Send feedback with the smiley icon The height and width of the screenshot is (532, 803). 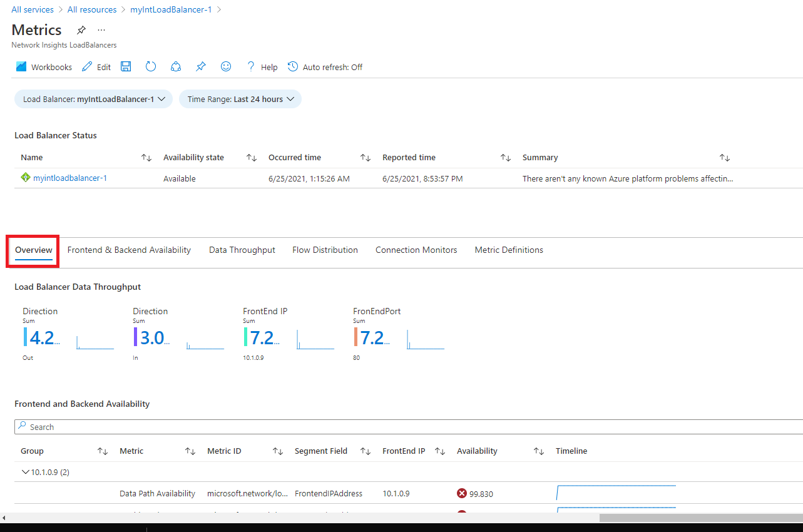tap(225, 66)
